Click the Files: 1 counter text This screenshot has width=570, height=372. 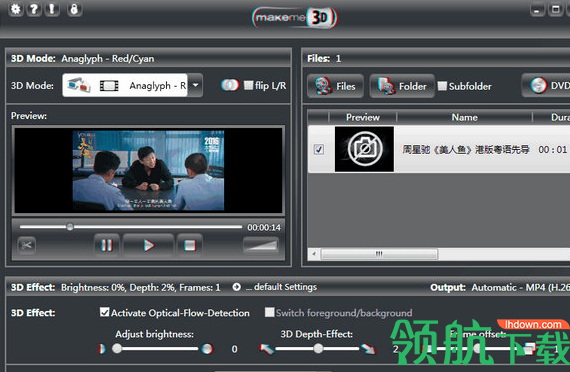click(x=324, y=59)
